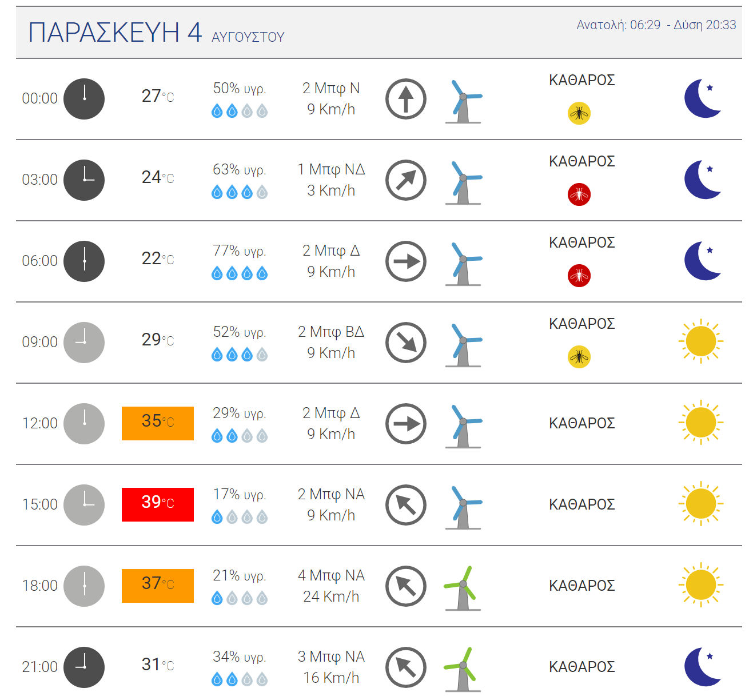This screenshot has height=700, width=749.
Task: Click the moon icon in 03:00 row
Action: click(703, 180)
